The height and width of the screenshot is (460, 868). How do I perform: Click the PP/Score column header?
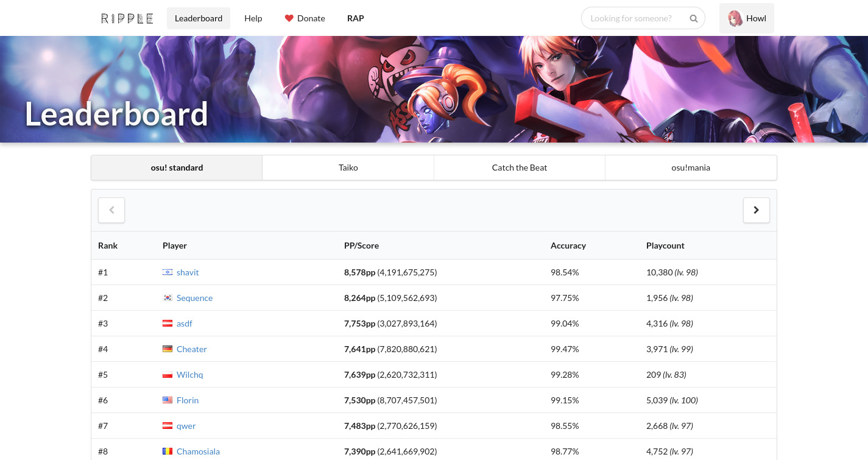click(361, 246)
